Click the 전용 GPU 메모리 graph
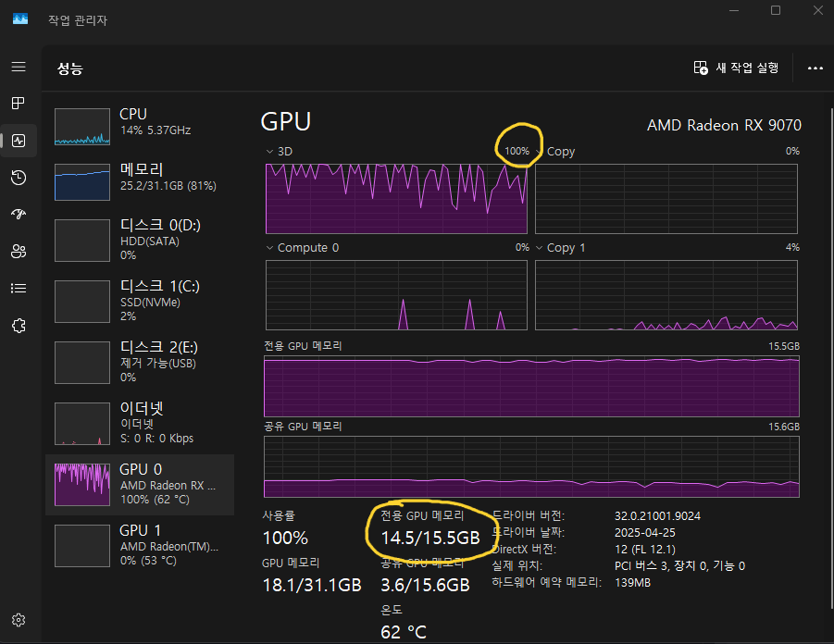 pos(531,386)
